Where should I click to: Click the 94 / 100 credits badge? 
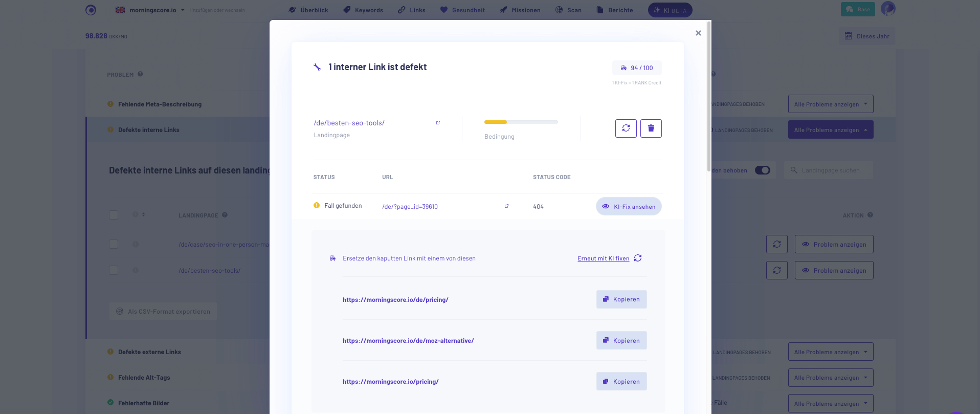(x=637, y=68)
